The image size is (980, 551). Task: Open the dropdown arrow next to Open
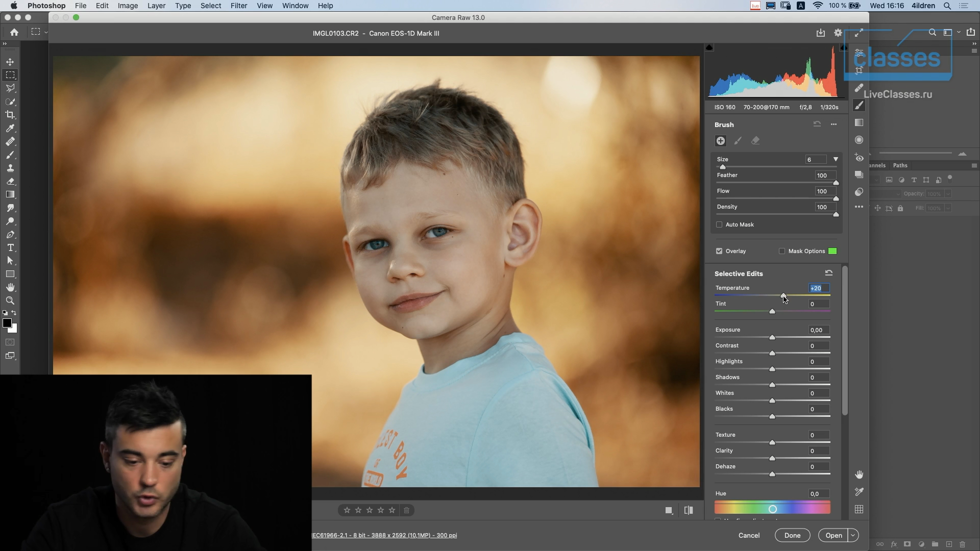click(853, 535)
